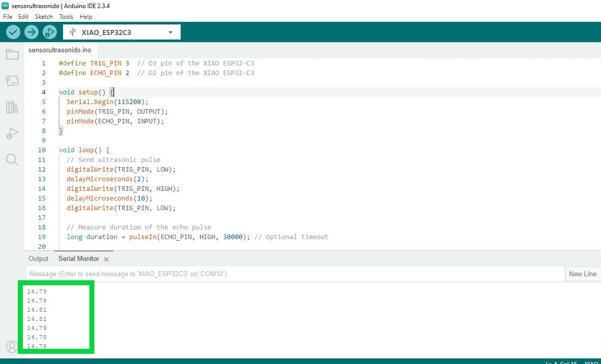The height and width of the screenshot is (364, 601).
Task: Click the serial message input field
Action: pyautogui.click(x=295, y=274)
